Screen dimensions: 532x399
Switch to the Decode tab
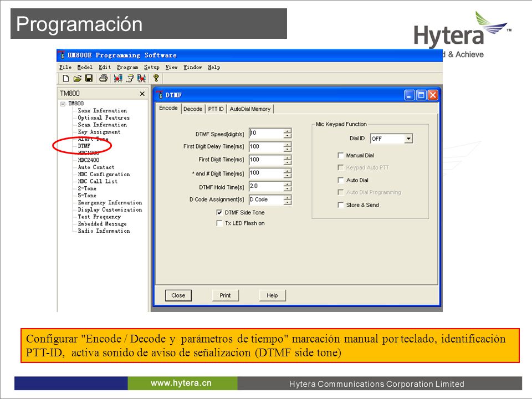tap(193, 109)
